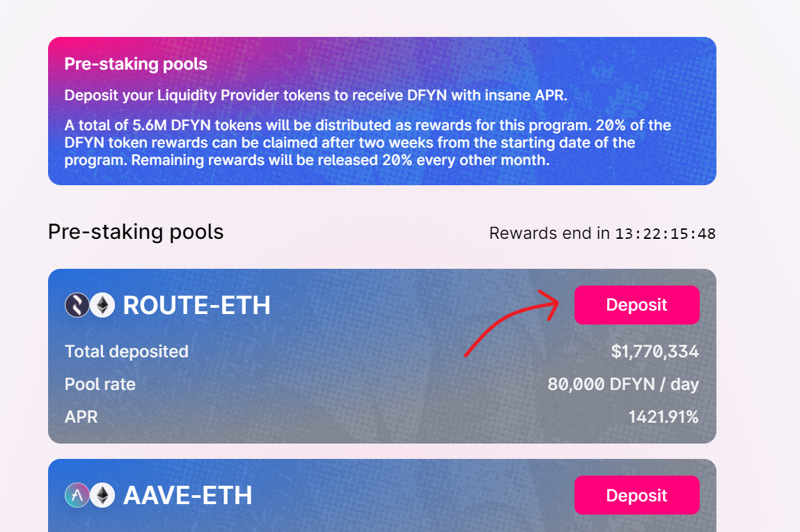Viewport: 800px width, 532px height.
Task: Click the Rewards end in text
Action: coord(549,233)
